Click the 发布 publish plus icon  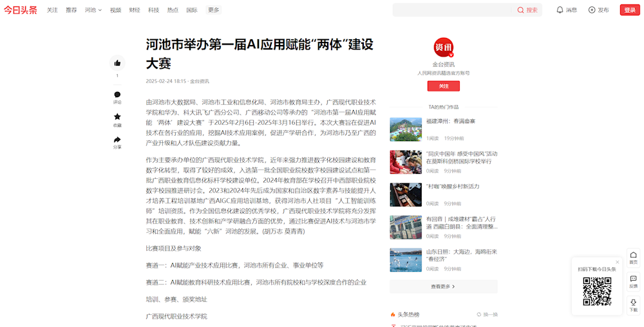592,10
